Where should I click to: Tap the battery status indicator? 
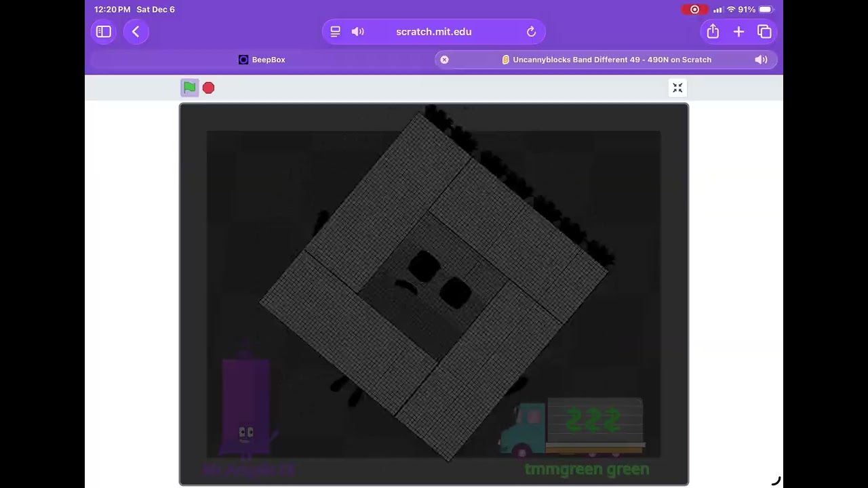pyautogui.click(x=766, y=9)
